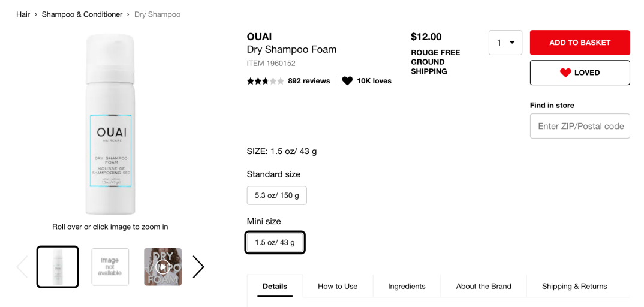Go to Hair breadcrumb link
Image resolution: width=644 pixels, height=307 pixels.
click(x=23, y=14)
